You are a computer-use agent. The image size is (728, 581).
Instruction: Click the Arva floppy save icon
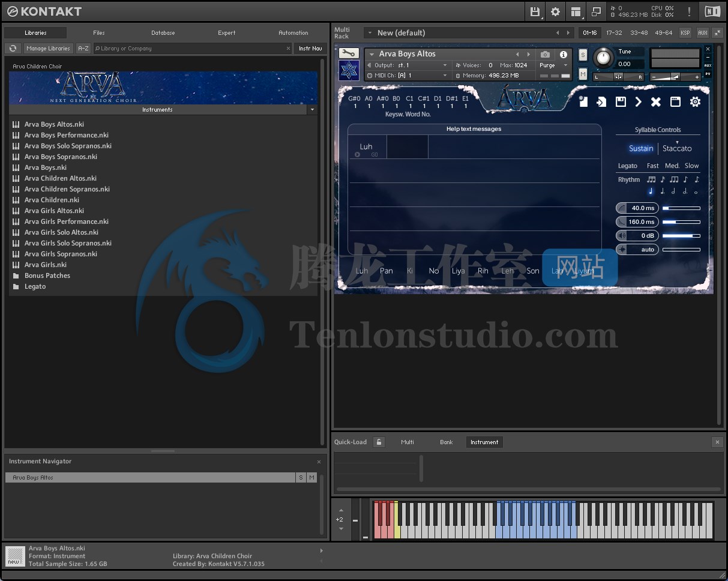pos(621,102)
